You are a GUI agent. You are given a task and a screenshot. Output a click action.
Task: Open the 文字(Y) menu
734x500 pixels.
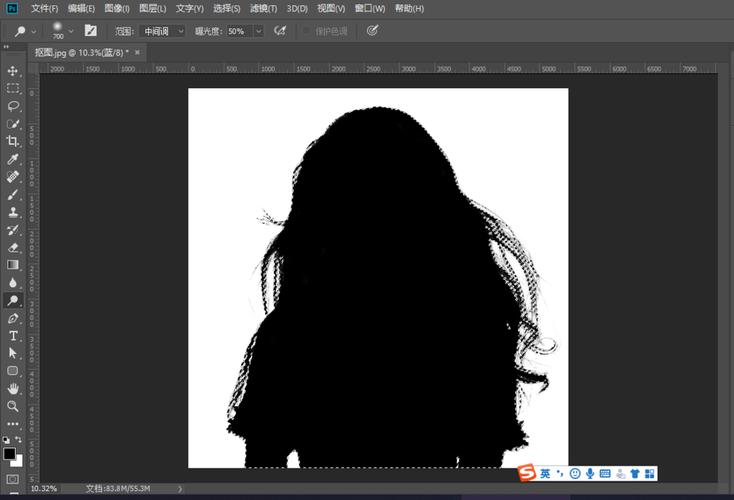190,8
